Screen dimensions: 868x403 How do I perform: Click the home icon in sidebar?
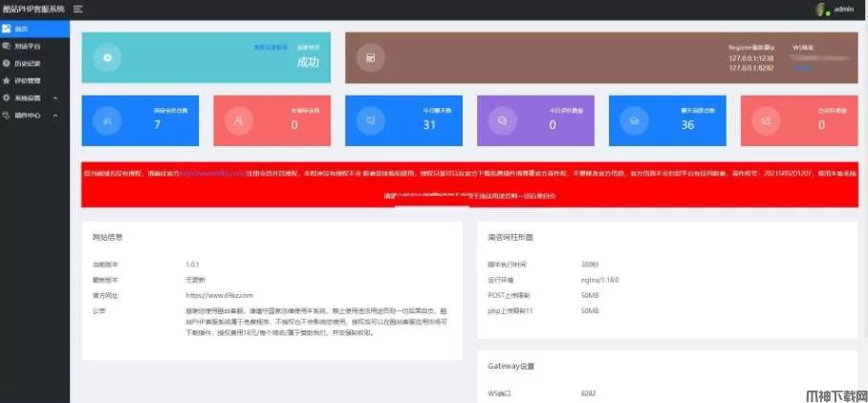pyautogui.click(x=7, y=29)
